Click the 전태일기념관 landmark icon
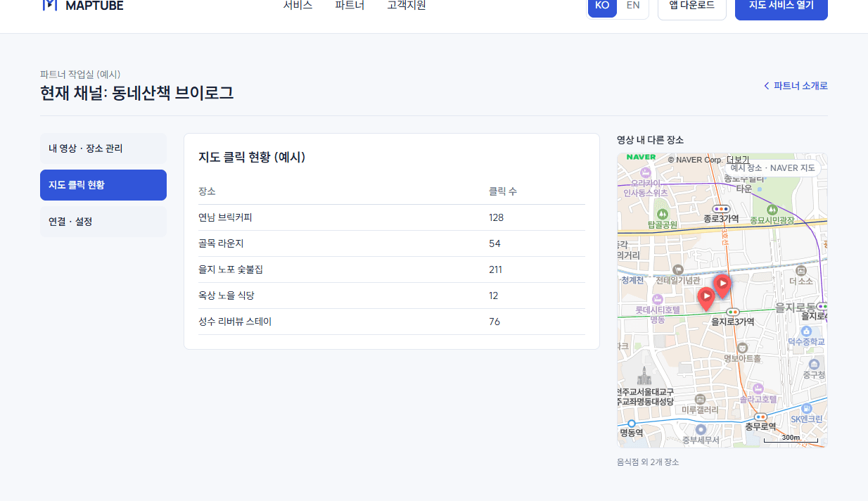This screenshot has height=501, width=868. coord(678,269)
